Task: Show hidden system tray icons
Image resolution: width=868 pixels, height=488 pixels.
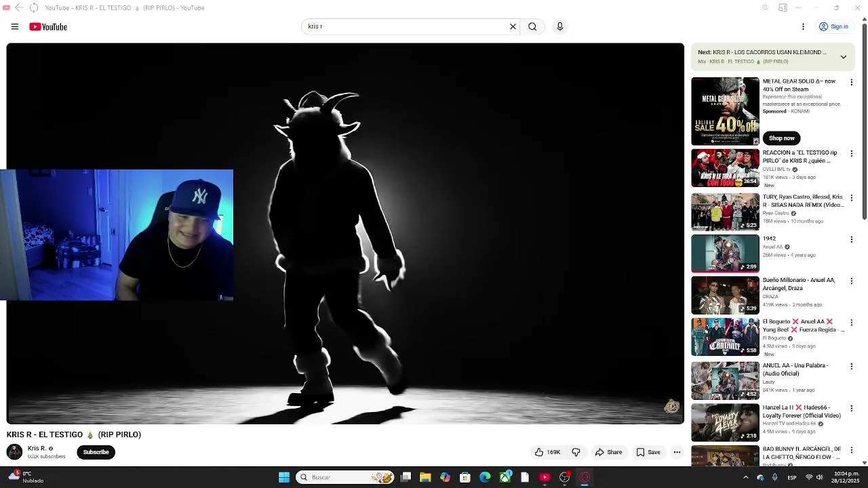Action: coord(745,477)
